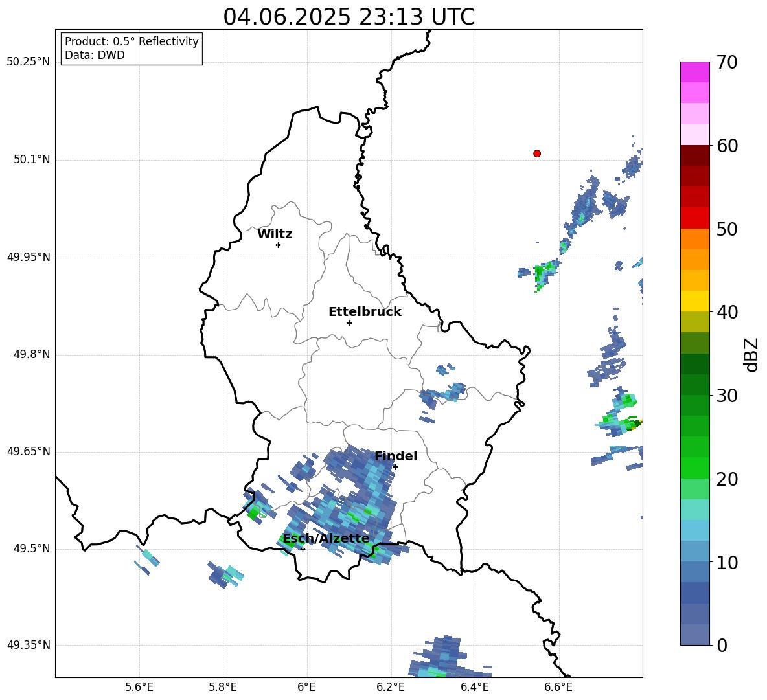Click the magenta top colorbar swatch
The image size is (767, 700).
coord(695,72)
